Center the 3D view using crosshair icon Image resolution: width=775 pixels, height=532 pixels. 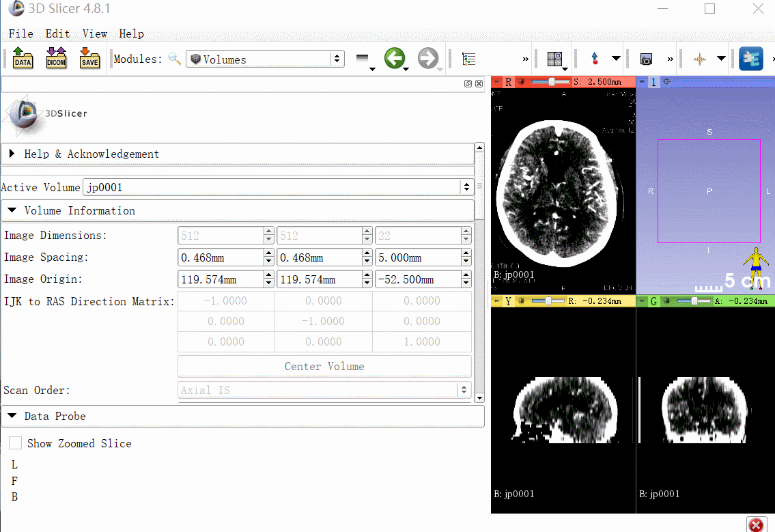[x=666, y=81]
